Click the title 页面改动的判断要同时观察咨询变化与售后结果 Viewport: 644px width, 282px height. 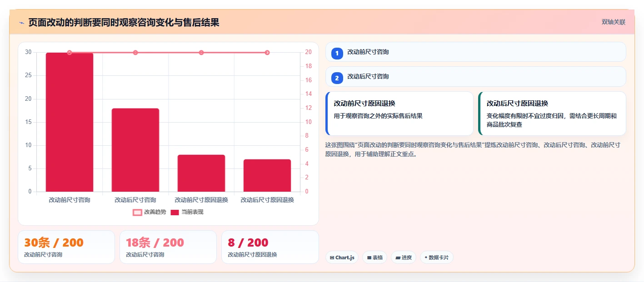click(124, 22)
